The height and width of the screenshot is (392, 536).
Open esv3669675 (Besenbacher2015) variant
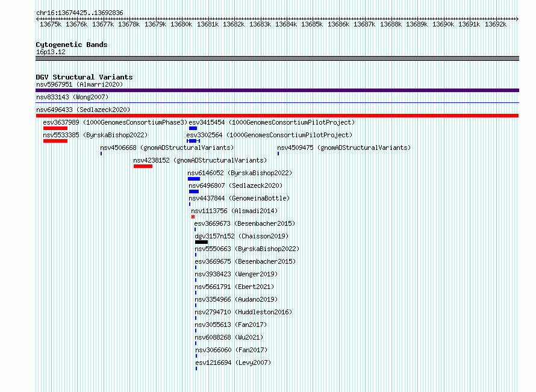245,261
